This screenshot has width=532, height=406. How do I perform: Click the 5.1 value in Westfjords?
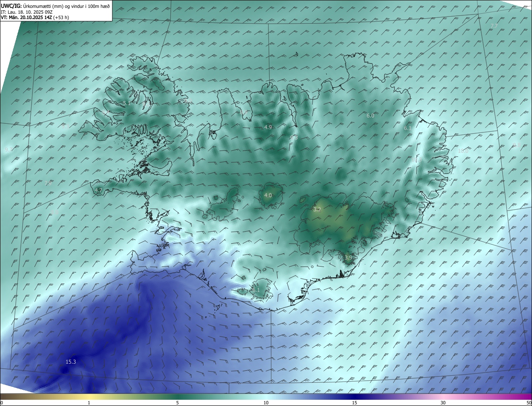[126, 103]
